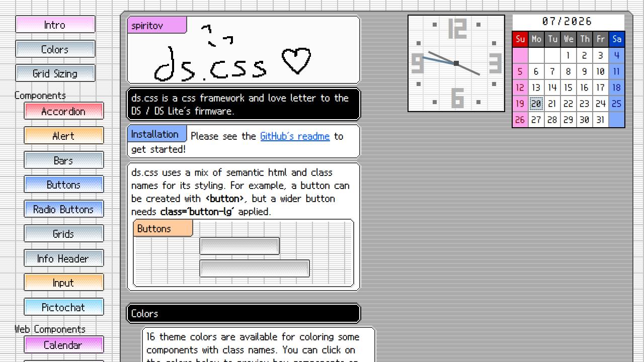Select calendar day 25
This screenshot has width=644, height=362.
point(617,104)
